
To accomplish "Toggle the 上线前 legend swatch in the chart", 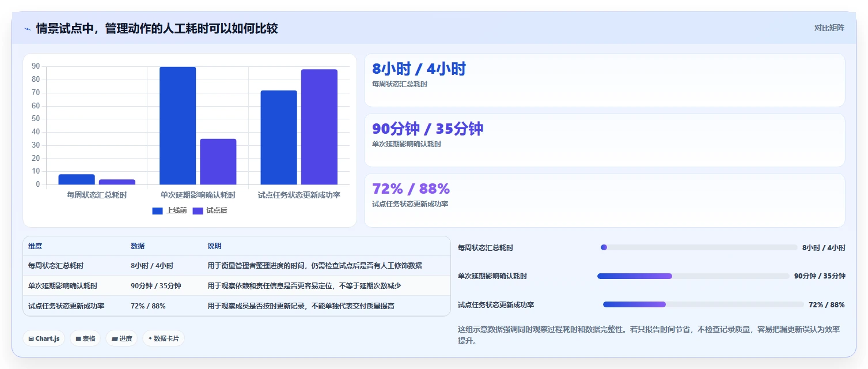I will click(158, 211).
